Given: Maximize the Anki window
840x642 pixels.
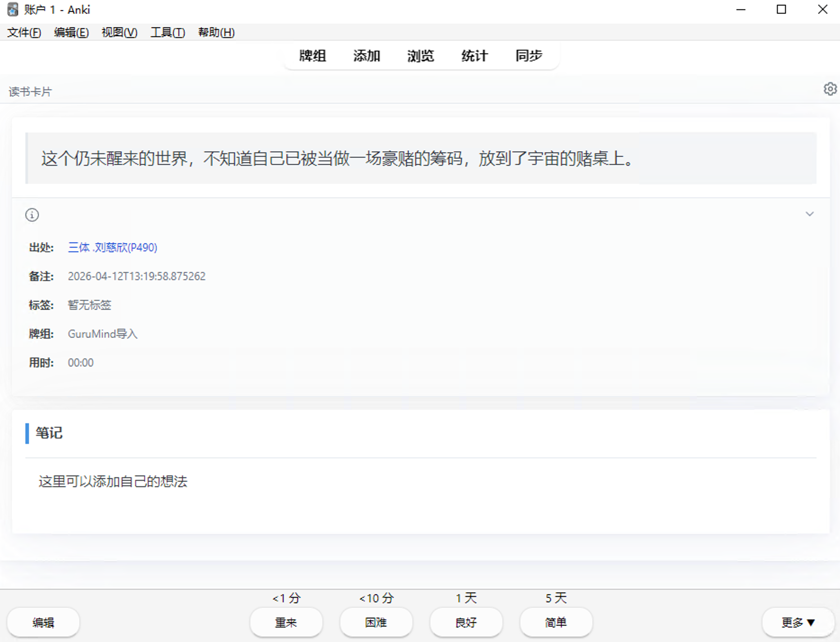Looking at the screenshot, I should coord(781,9).
